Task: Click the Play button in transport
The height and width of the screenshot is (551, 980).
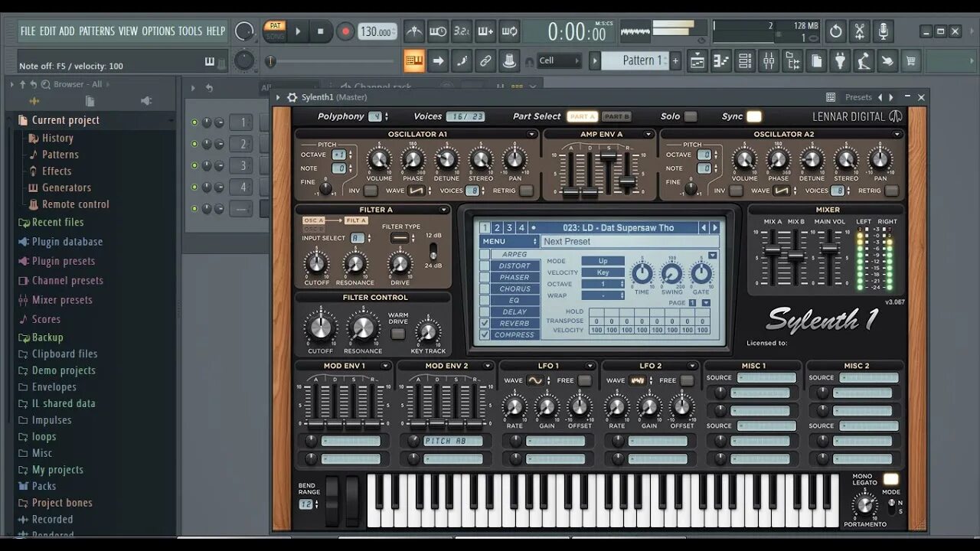Action: [298, 31]
